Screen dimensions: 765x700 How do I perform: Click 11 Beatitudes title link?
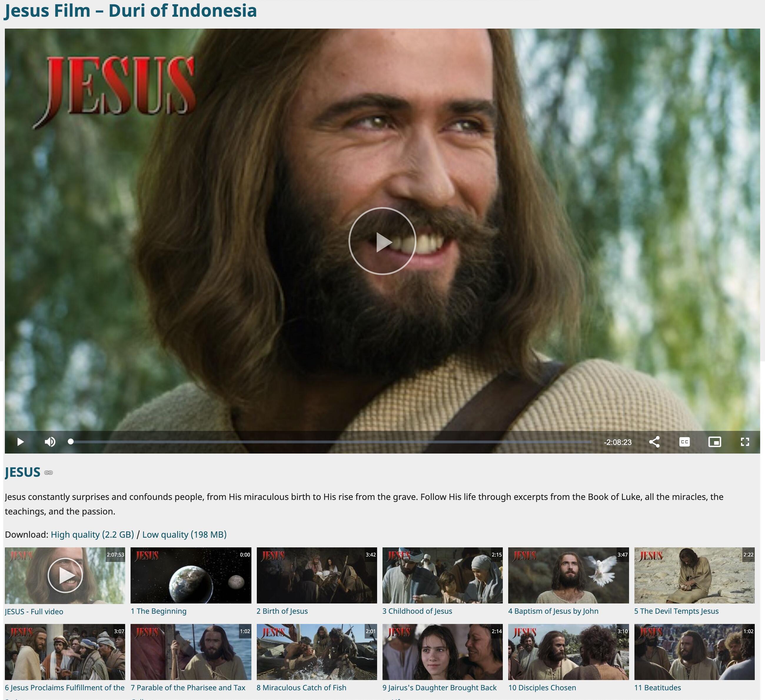coord(658,688)
